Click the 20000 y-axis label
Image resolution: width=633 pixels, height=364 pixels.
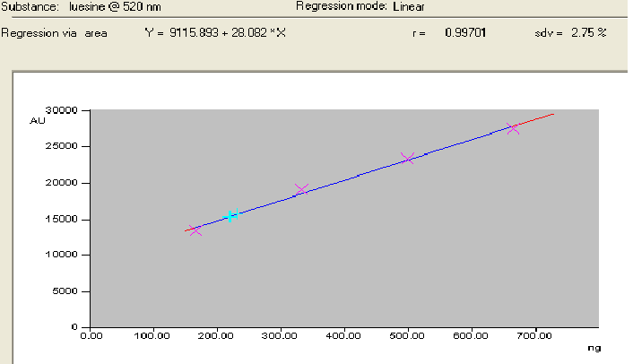(x=61, y=183)
